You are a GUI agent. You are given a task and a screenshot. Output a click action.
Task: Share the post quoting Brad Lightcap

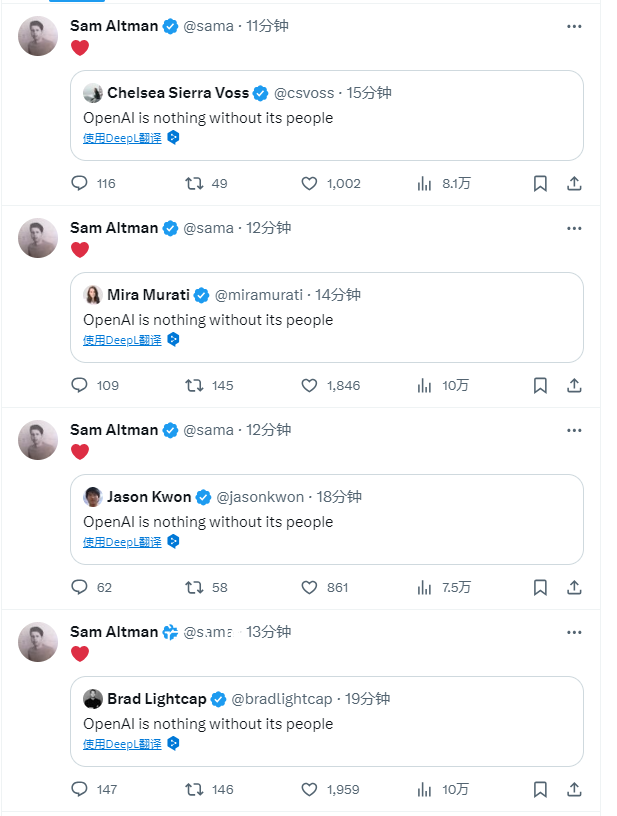tap(574, 790)
